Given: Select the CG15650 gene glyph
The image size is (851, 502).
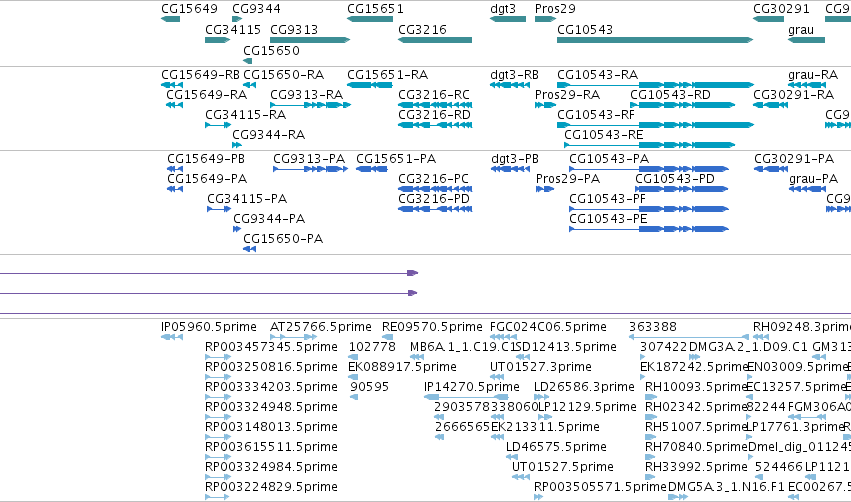Looking at the screenshot, I should point(247,61).
